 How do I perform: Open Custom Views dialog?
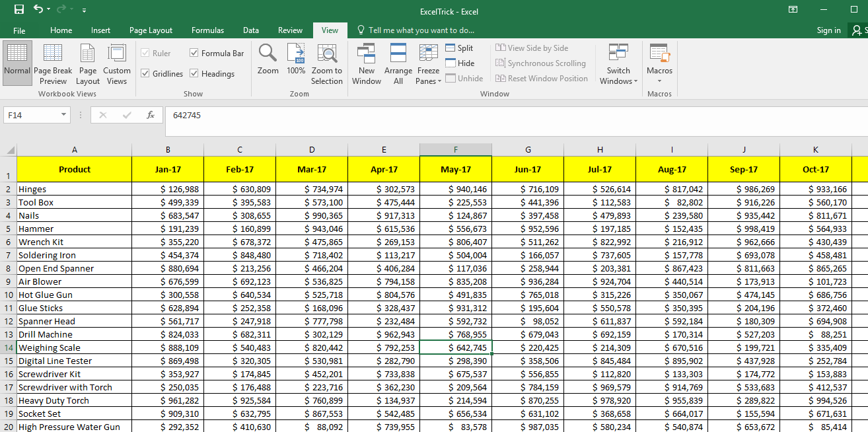117,63
